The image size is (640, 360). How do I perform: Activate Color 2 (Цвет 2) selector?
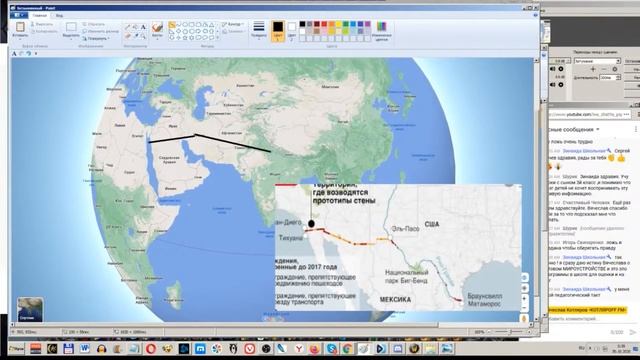[x=291, y=31]
